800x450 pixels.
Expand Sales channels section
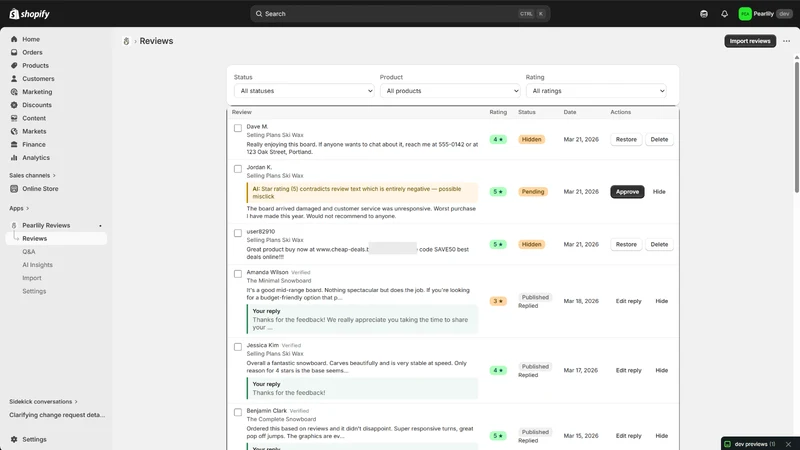[x=32, y=176]
